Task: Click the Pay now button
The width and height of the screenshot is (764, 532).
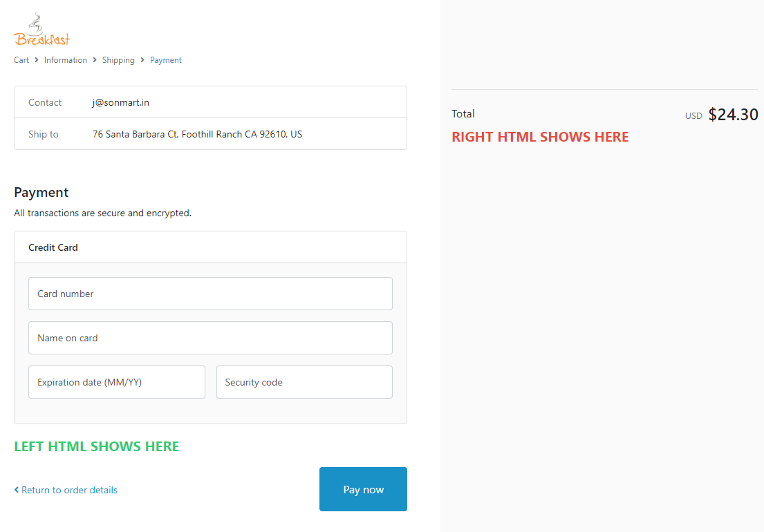Action: 363,489
